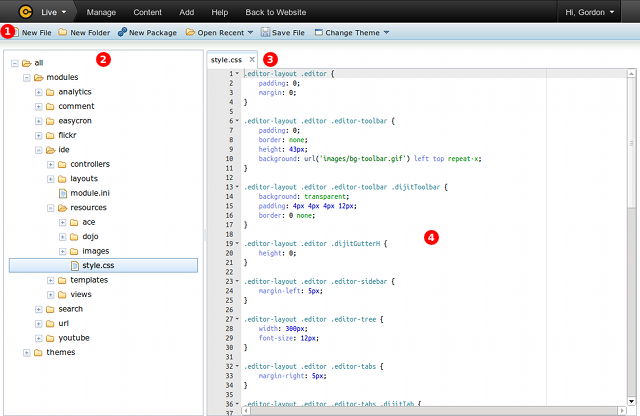Open the Content menu
This screenshot has height=416, width=640.
[147, 11]
